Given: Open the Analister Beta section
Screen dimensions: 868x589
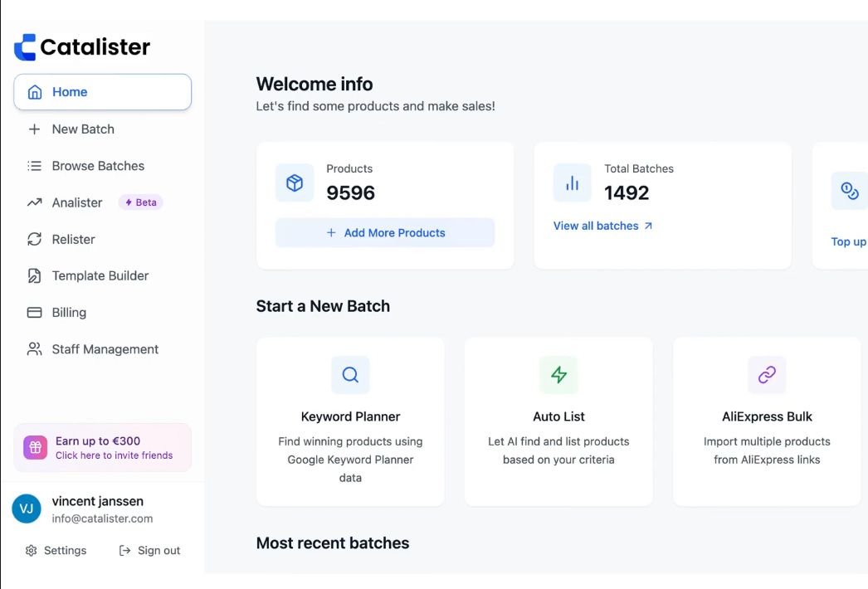Looking at the screenshot, I should pos(77,202).
